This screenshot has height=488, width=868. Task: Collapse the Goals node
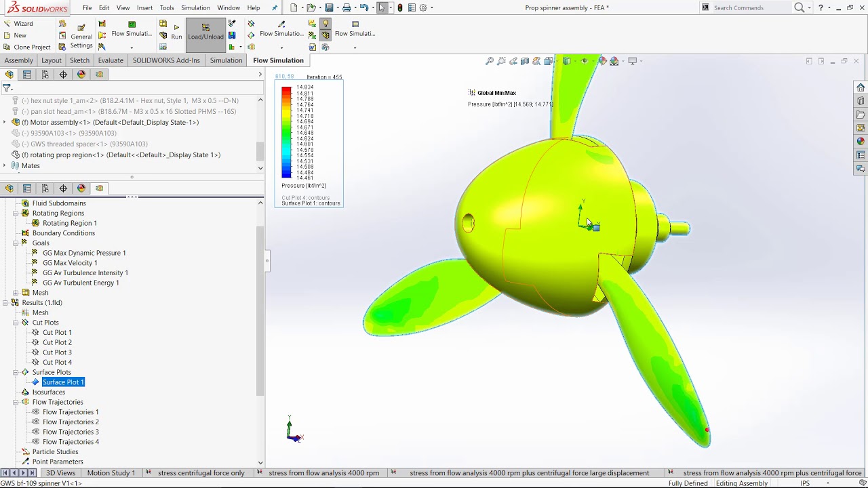pos(16,243)
